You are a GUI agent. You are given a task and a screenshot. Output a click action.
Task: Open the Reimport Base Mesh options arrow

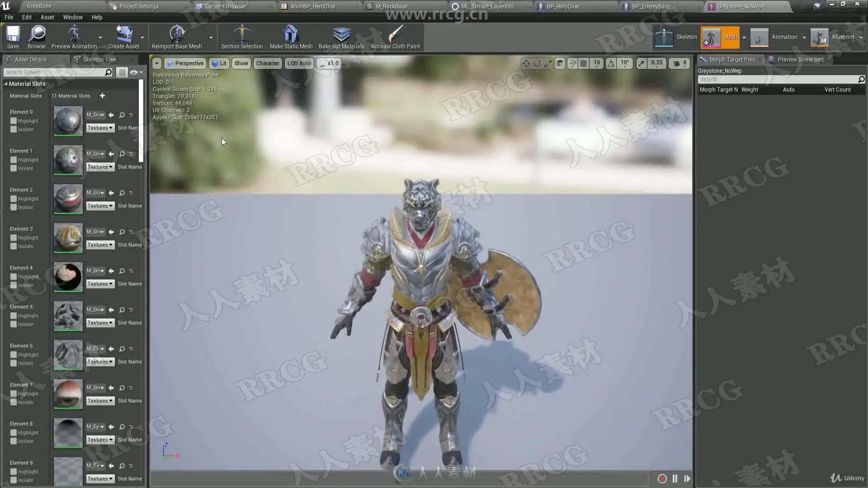tap(211, 38)
